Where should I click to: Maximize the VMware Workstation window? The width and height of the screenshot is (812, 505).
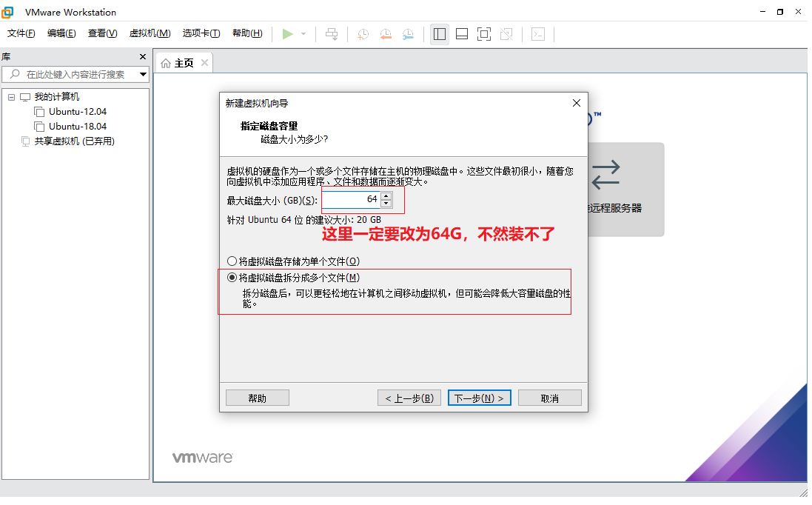780,11
